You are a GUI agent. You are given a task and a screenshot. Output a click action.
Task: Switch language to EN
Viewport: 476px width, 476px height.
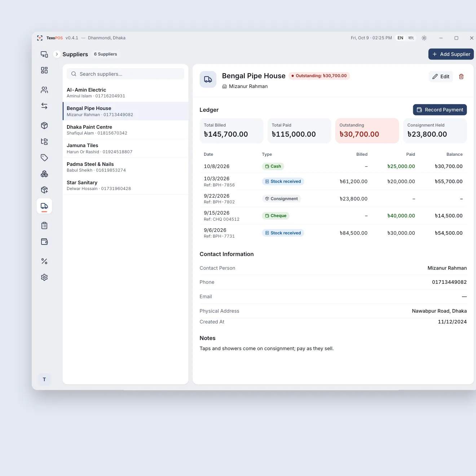click(400, 38)
